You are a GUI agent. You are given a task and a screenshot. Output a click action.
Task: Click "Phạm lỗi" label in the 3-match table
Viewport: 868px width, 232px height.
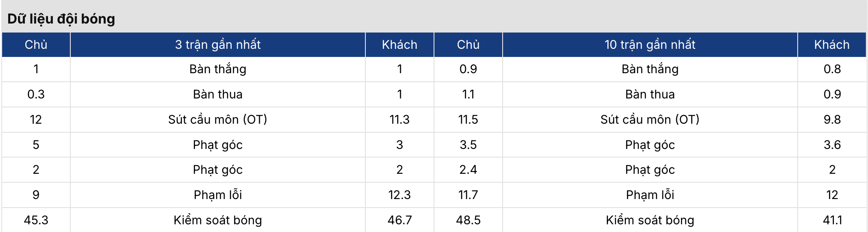(x=217, y=195)
